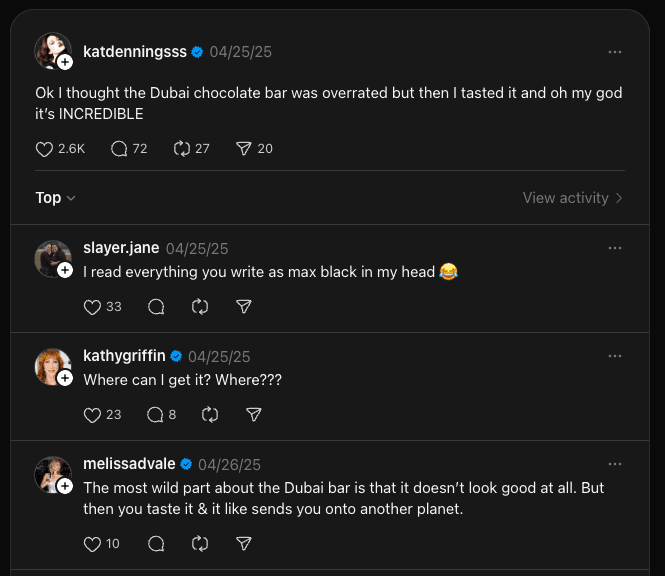Image resolution: width=665 pixels, height=576 pixels.
Task: Share melissadvale's reply
Action: 243,544
